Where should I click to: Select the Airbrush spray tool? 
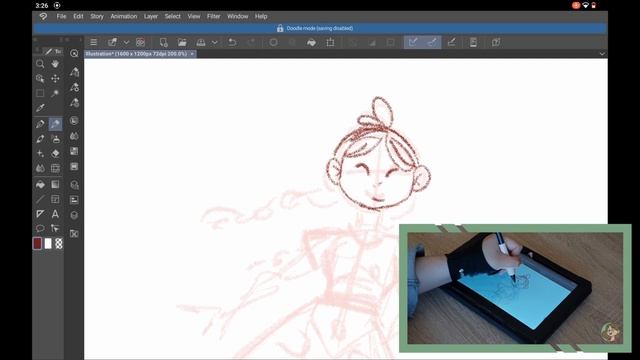coord(55,139)
